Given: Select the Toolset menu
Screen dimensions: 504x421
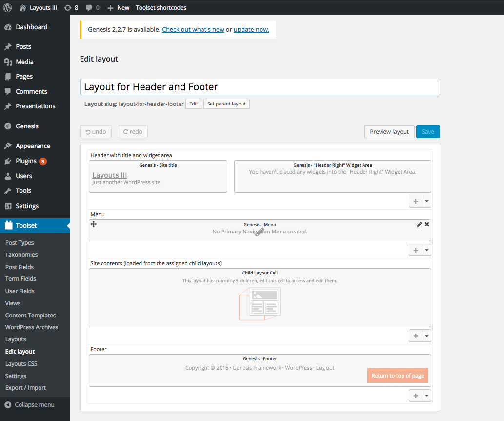Looking at the screenshot, I should pos(35,225).
